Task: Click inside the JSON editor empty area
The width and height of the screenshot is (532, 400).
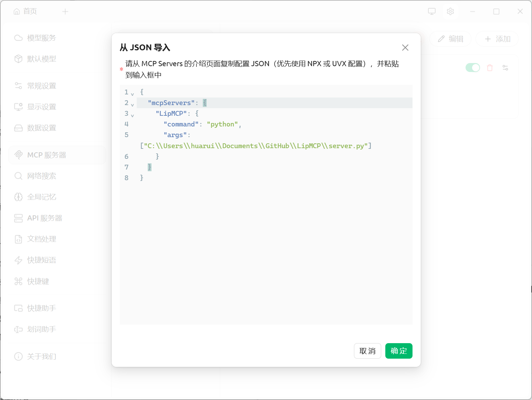Action: pyautogui.click(x=266, y=253)
